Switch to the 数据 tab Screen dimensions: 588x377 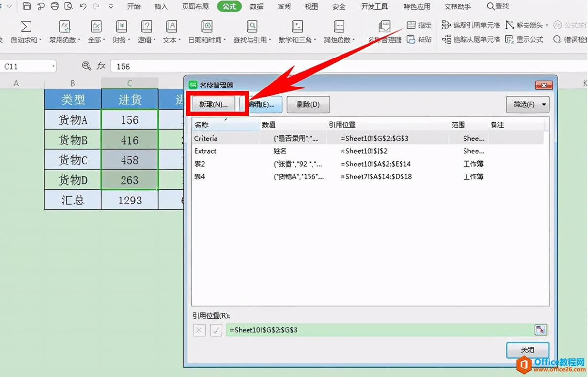256,6
